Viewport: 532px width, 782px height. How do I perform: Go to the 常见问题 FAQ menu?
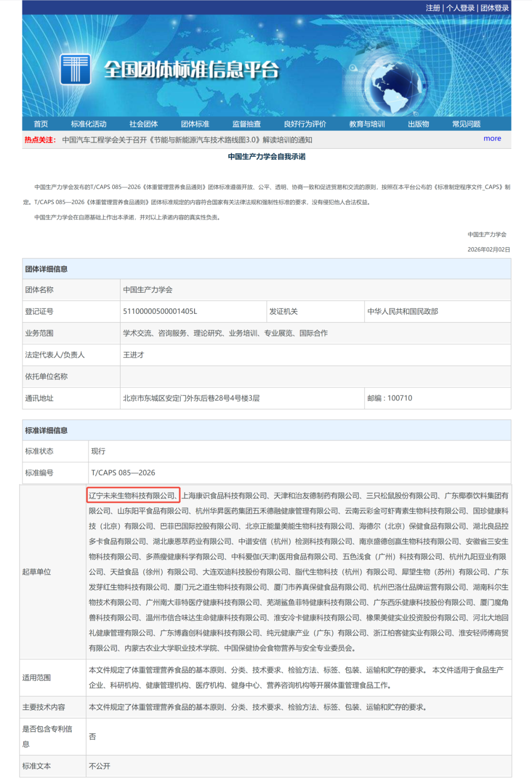tap(466, 124)
